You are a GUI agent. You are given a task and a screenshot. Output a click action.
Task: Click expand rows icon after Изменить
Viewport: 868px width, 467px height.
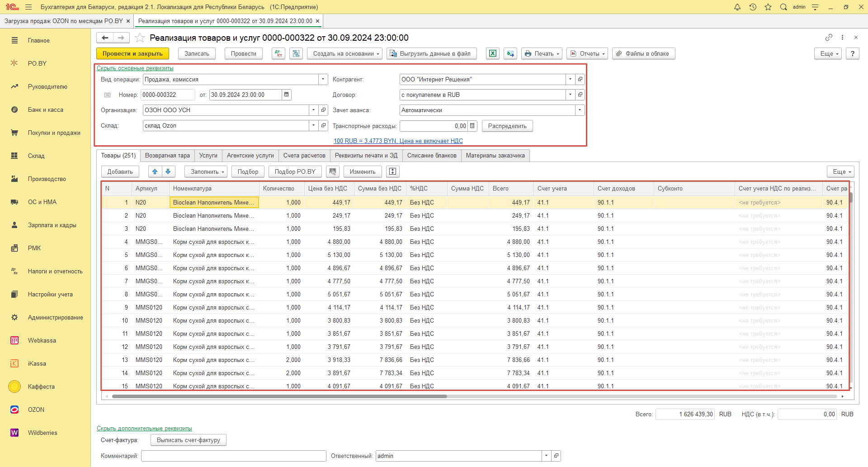point(393,172)
